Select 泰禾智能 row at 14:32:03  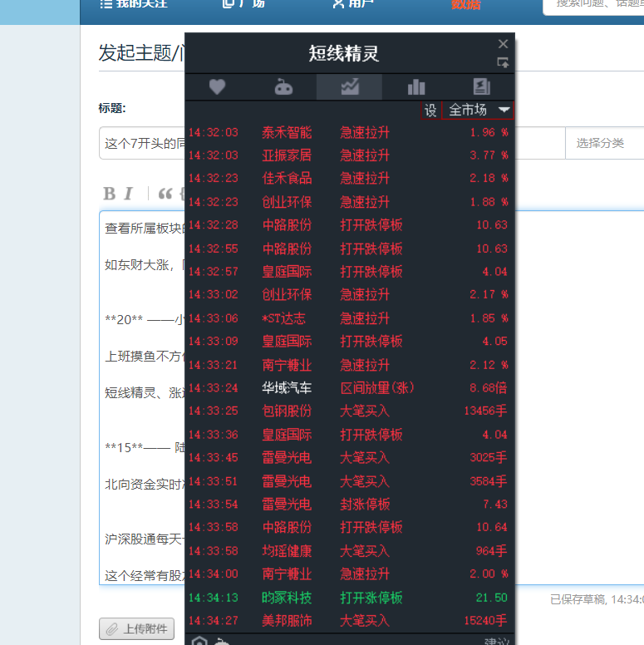pos(349,132)
